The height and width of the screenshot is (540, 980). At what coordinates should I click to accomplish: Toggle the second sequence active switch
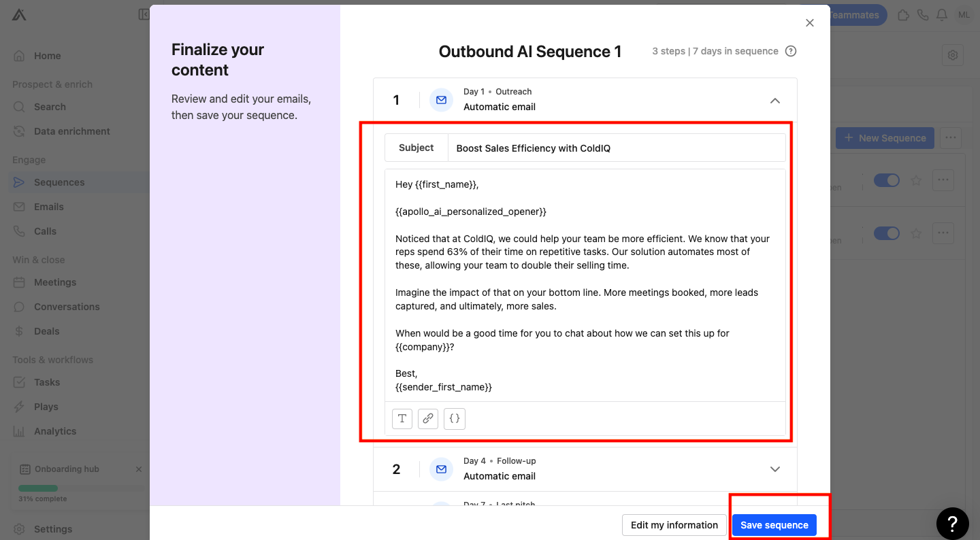coord(887,233)
